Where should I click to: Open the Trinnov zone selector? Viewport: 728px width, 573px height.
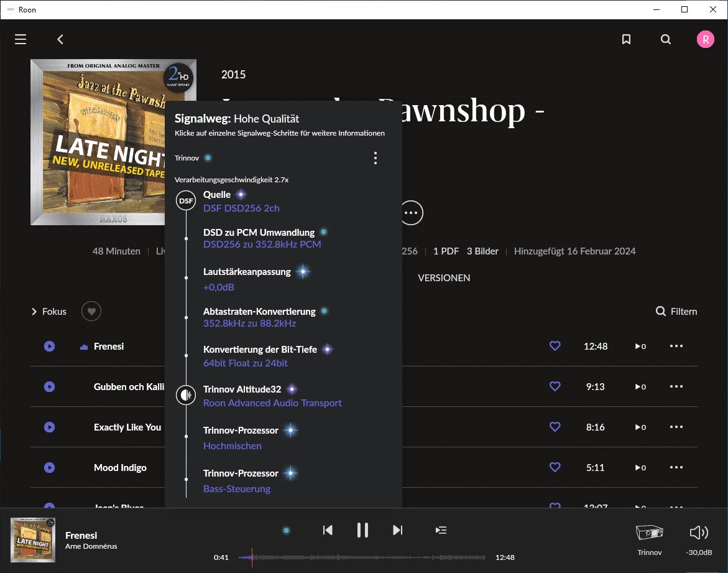(650, 539)
